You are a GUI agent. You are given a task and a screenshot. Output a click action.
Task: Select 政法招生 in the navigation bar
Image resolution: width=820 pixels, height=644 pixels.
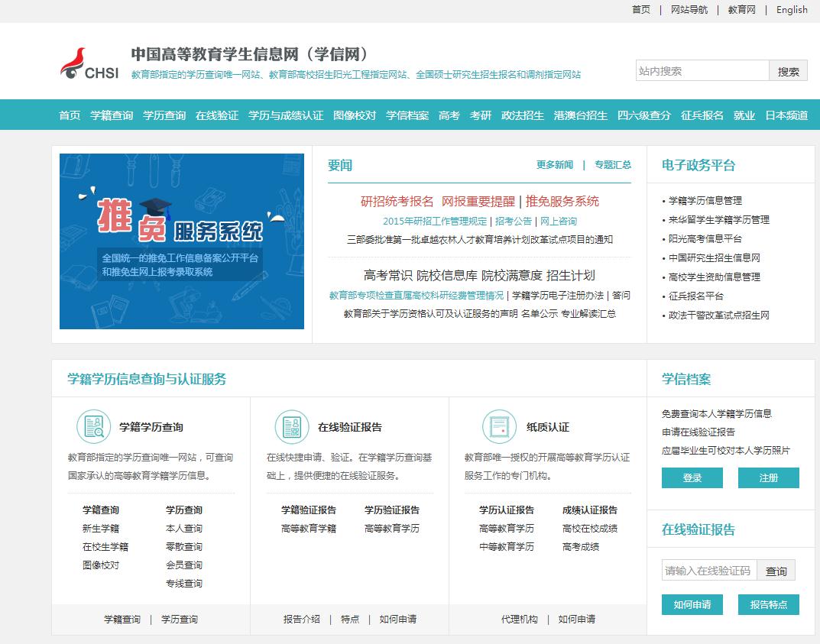click(523, 115)
